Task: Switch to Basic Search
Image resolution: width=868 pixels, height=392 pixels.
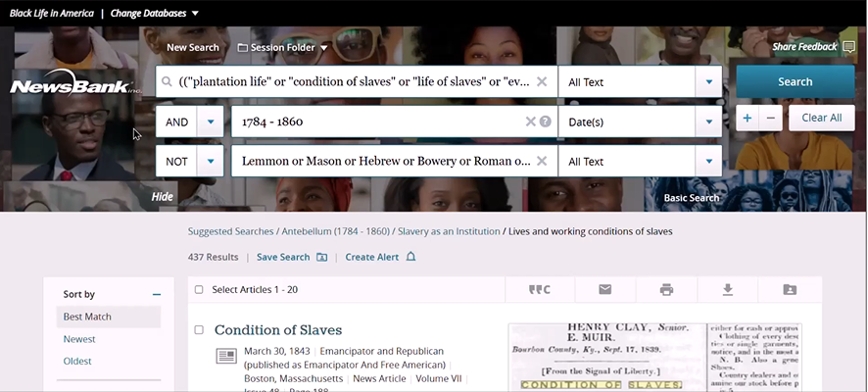Action: coord(692,198)
